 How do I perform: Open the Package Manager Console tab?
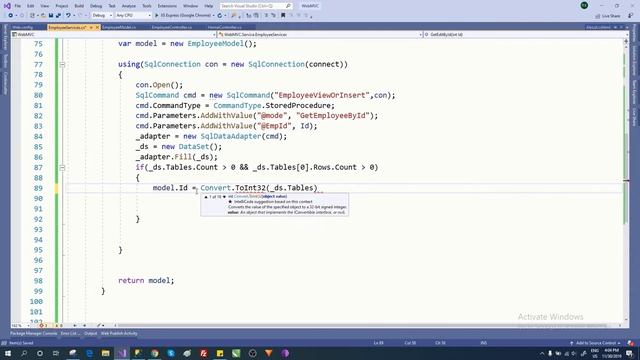pos(33,333)
